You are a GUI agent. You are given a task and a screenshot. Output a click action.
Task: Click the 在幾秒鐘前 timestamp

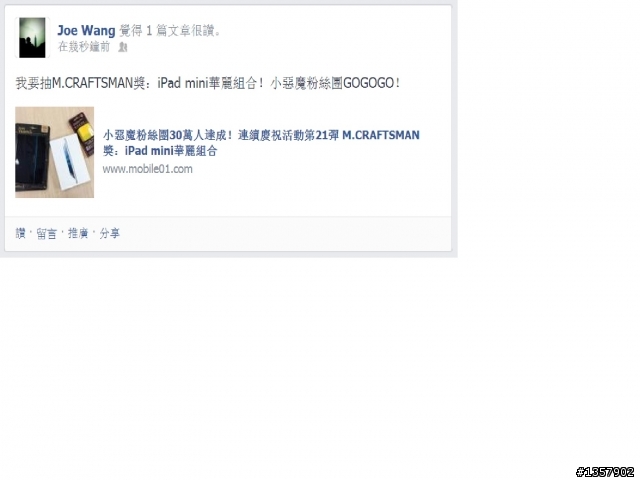(x=84, y=47)
